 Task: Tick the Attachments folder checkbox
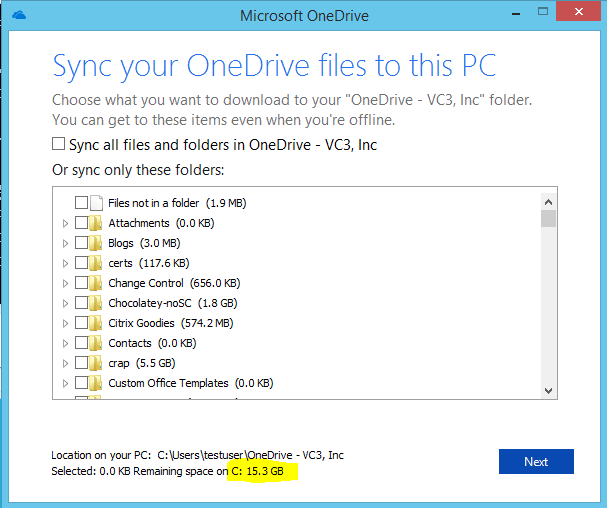[x=81, y=223]
